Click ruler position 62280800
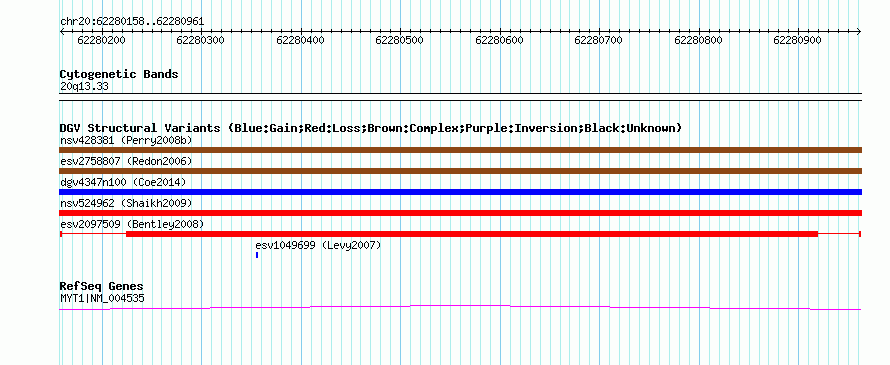Image resolution: width=890 pixels, height=365 pixels. click(x=699, y=40)
